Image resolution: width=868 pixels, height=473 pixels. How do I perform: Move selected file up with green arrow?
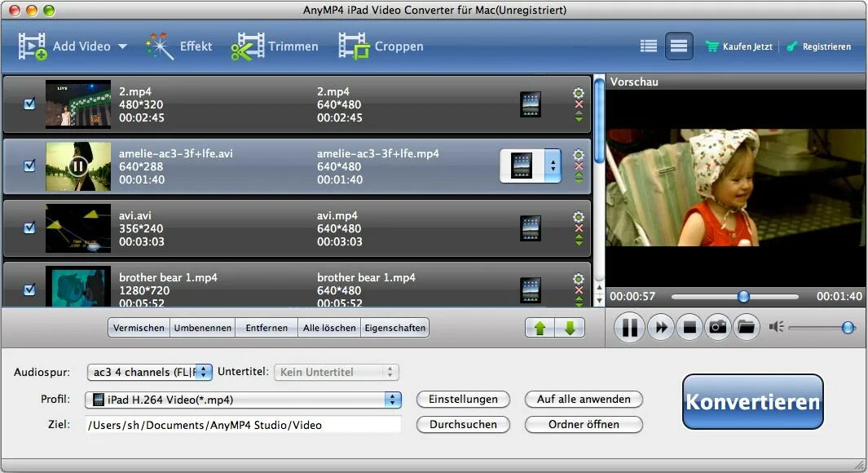tap(540, 328)
